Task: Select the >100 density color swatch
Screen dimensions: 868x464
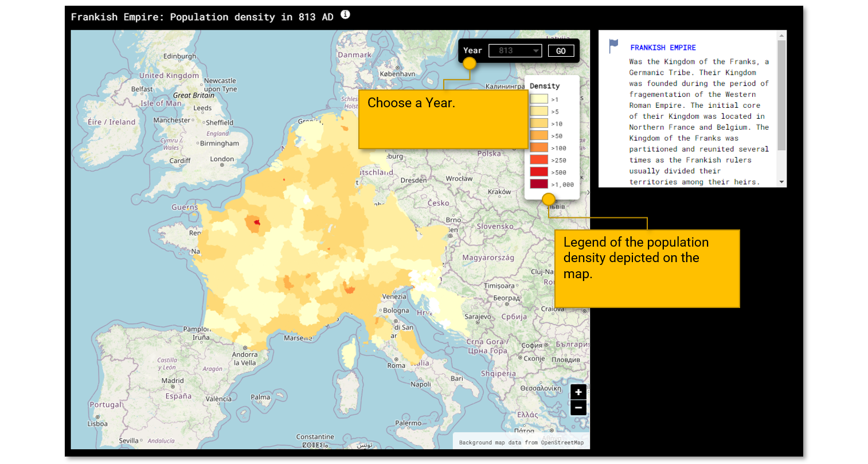Action: 539,147
